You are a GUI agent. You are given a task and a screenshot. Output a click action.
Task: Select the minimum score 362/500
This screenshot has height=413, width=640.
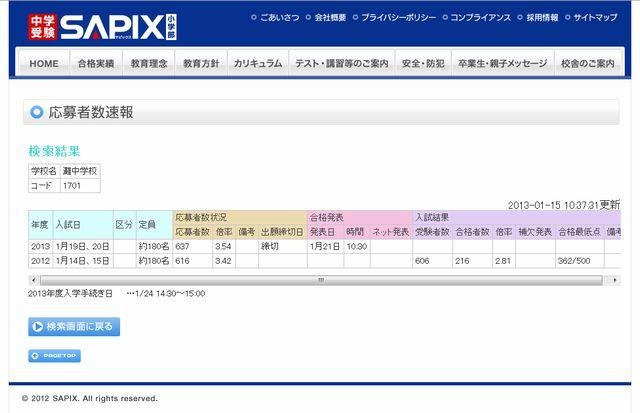click(x=580, y=261)
